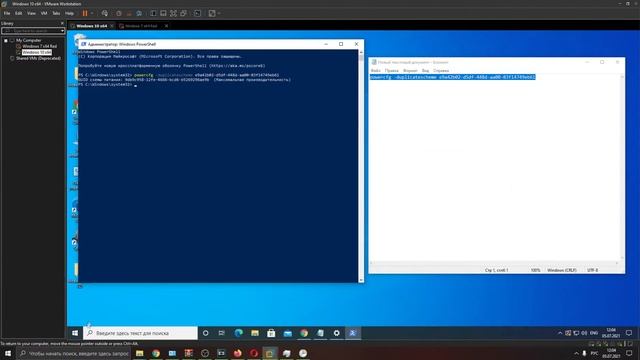This screenshot has height=360, width=640.
Task: Select My Computer in Library tree
Action: 28,40
